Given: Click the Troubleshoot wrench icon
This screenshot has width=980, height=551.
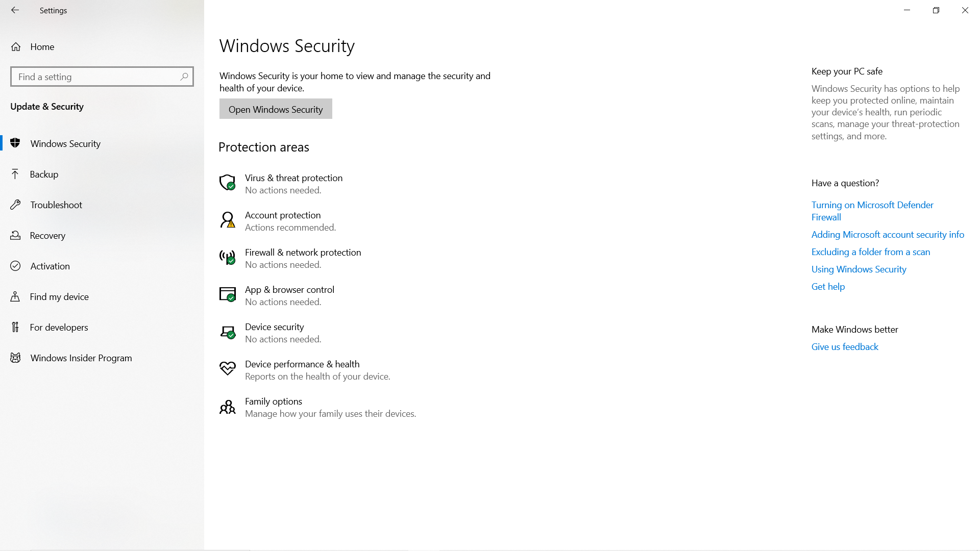Looking at the screenshot, I should pos(15,205).
